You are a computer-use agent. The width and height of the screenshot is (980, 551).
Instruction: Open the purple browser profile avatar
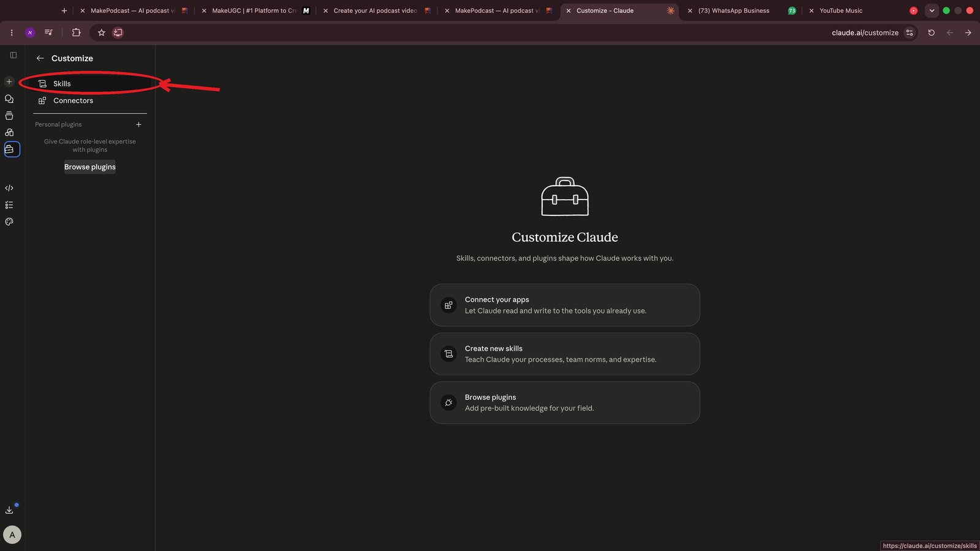(30, 32)
